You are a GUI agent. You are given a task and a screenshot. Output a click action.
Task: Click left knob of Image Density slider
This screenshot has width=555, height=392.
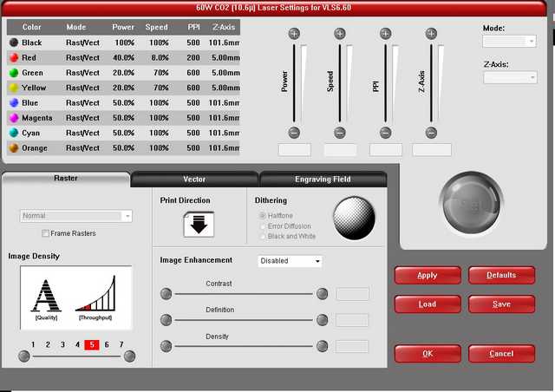[x=24, y=356]
